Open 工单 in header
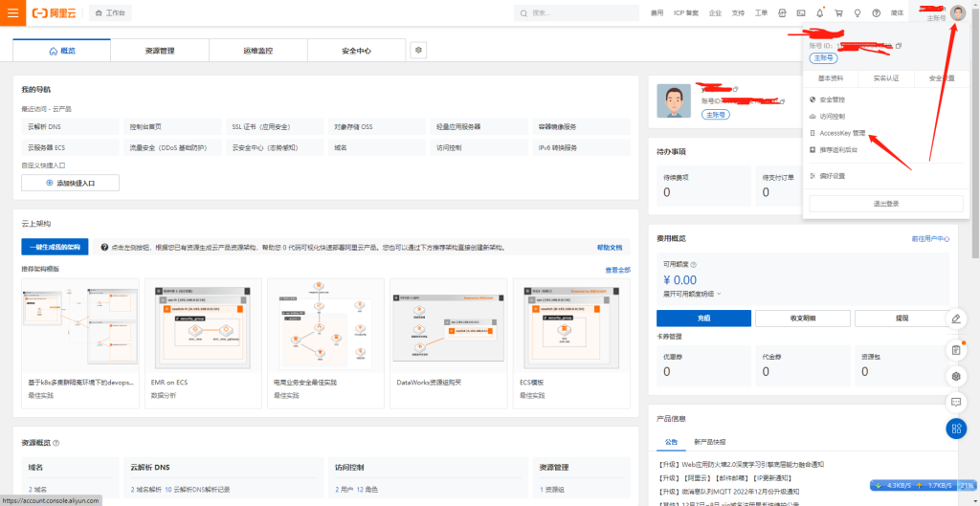 pos(761,13)
